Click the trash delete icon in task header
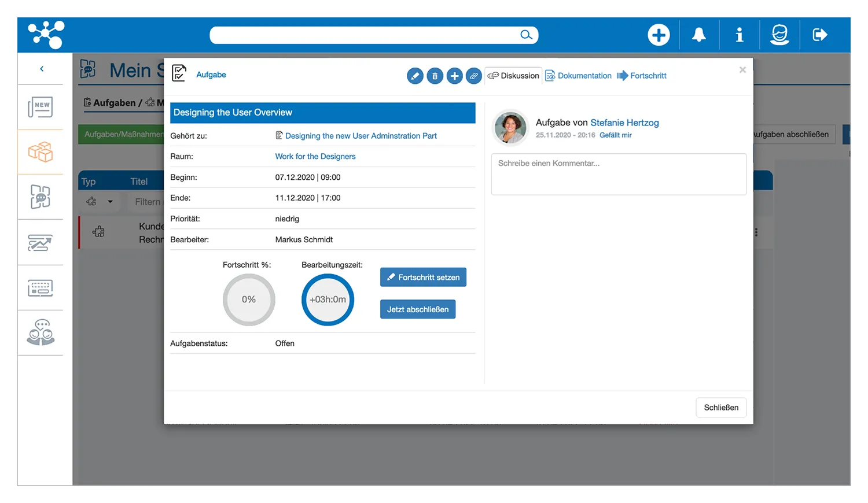This screenshot has width=868, height=503. (435, 76)
